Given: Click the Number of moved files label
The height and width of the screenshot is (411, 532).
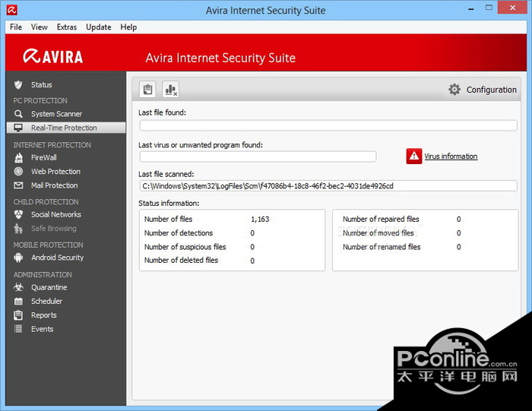Looking at the screenshot, I should (378, 233).
